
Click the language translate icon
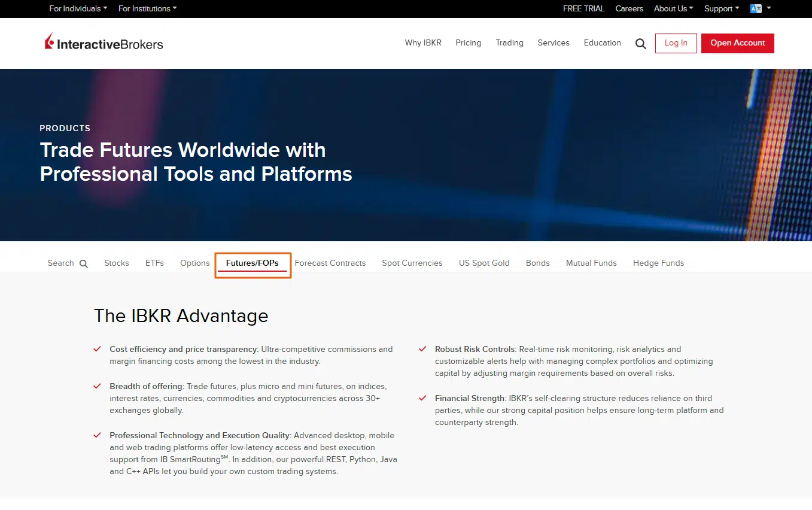pos(756,8)
